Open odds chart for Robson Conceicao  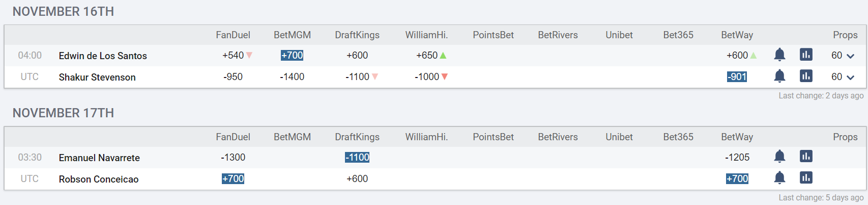[806, 178]
